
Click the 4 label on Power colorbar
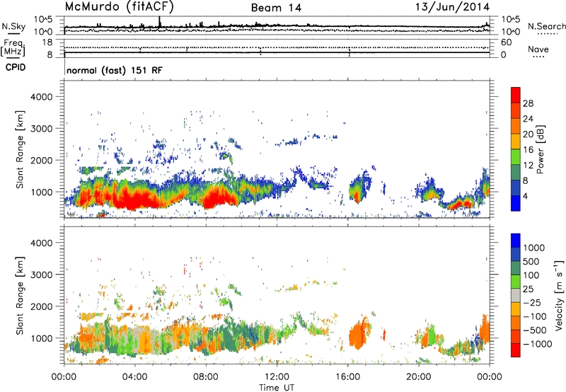pos(525,196)
